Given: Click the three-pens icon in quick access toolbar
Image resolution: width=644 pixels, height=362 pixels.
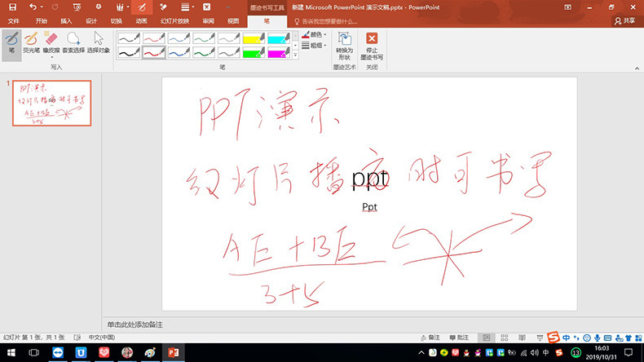Looking at the screenshot, I should 120,7.
